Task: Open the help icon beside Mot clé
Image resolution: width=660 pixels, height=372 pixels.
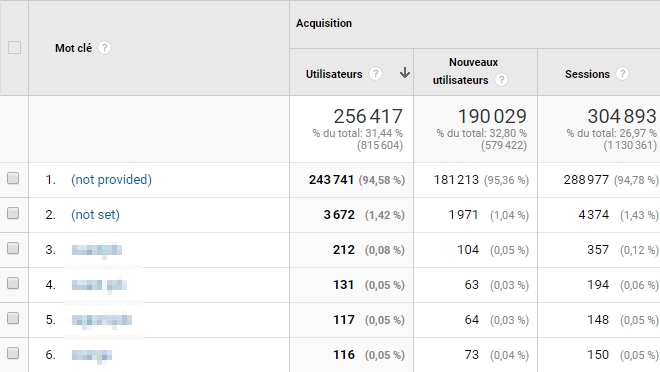Action: click(x=104, y=48)
